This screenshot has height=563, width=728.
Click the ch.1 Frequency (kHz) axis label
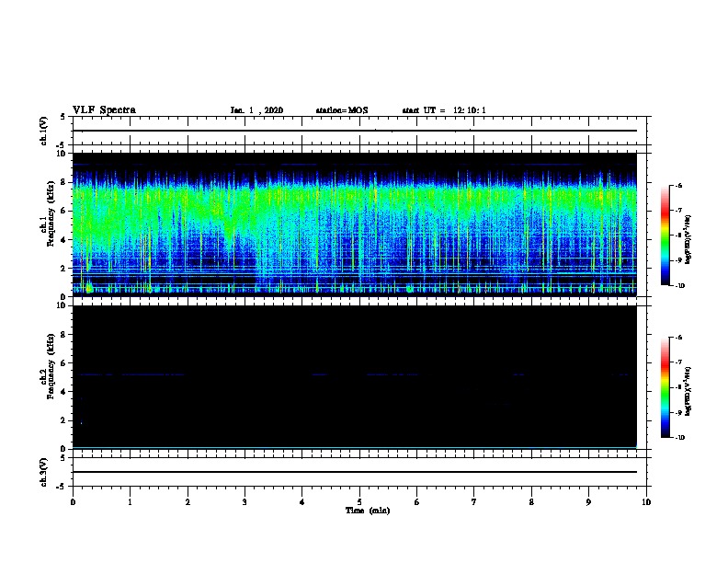click(x=48, y=213)
